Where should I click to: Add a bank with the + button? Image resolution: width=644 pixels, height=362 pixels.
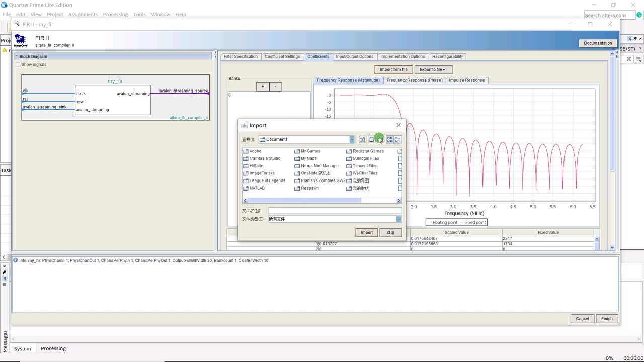[x=263, y=86]
